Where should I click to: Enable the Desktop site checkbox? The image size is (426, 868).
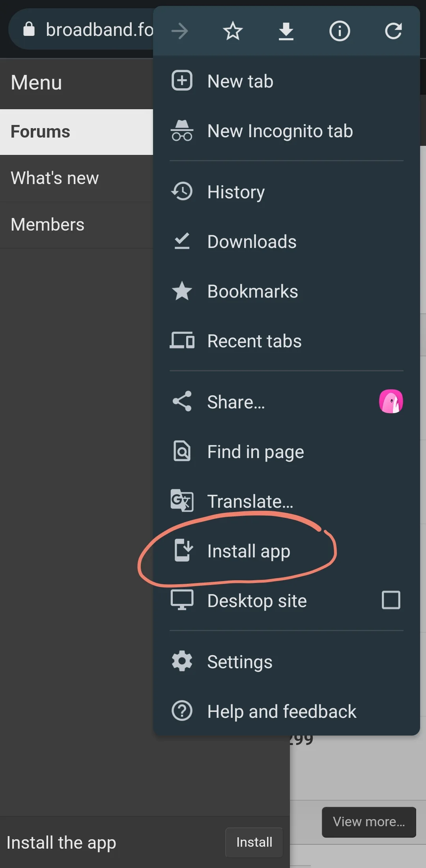(391, 600)
